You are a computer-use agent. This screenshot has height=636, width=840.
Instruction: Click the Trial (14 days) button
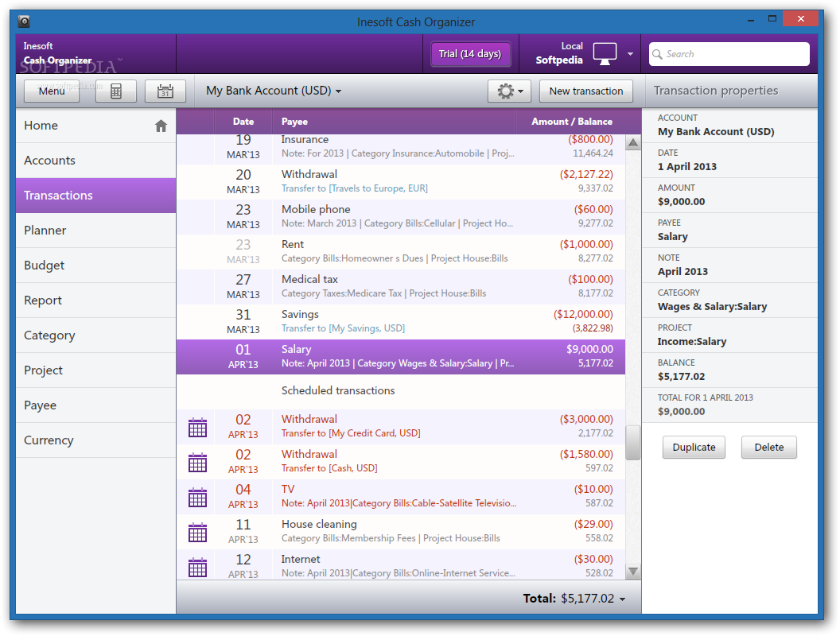point(470,54)
